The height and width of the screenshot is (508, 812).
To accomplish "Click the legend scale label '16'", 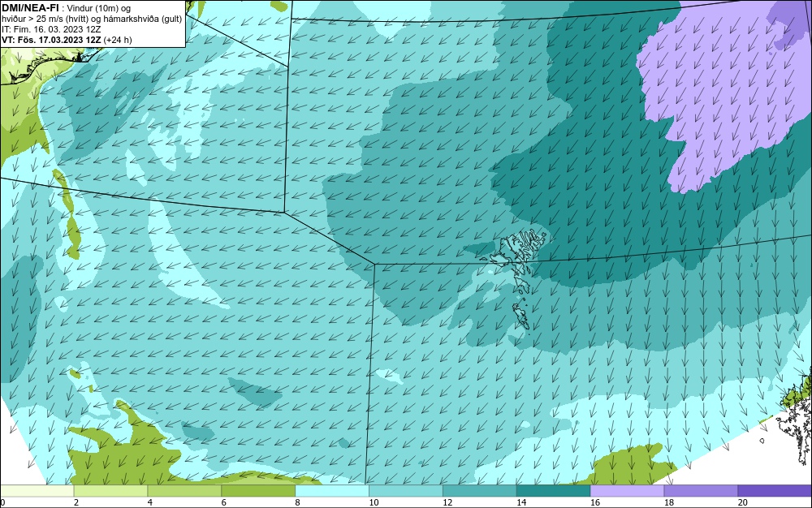I will tap(595, 502).
